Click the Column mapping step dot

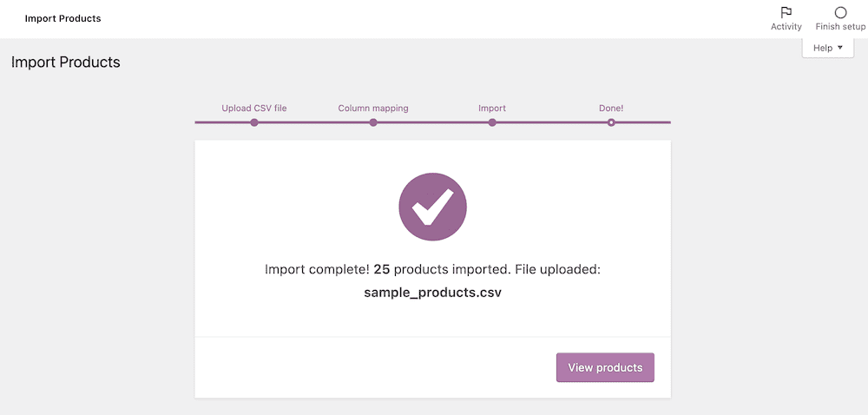[373, 122]
